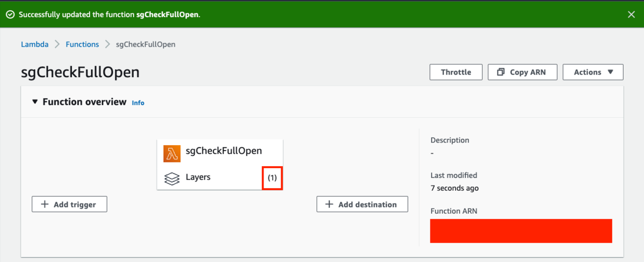Click the 'Successfully updated the function' message
Image resolution: width=644 pixels, height=262 pixels.
point(109,14)
